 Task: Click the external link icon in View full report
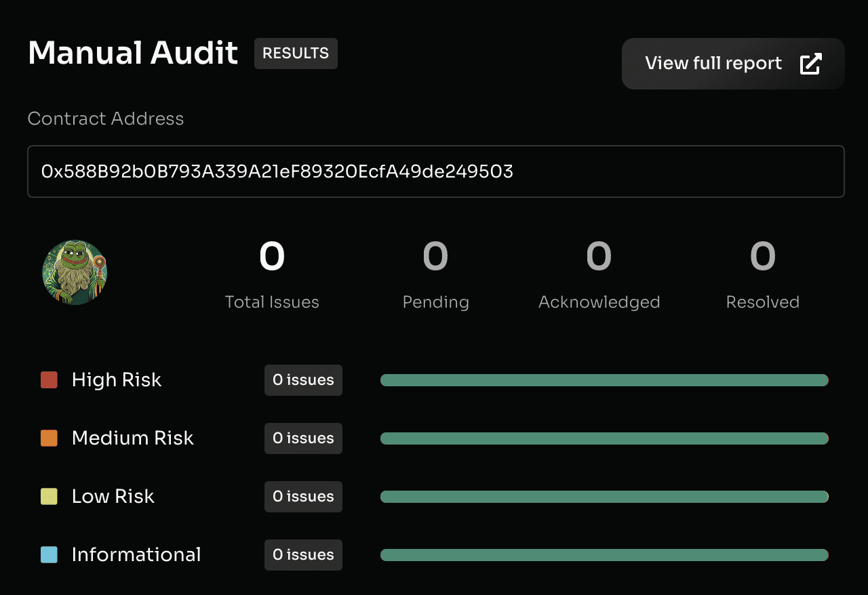click(810, 64)
